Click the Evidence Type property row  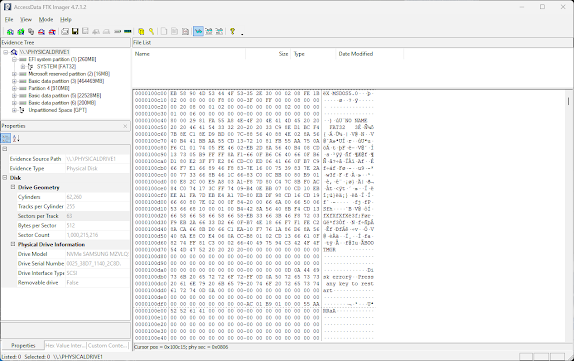click(x=66, y=168)
